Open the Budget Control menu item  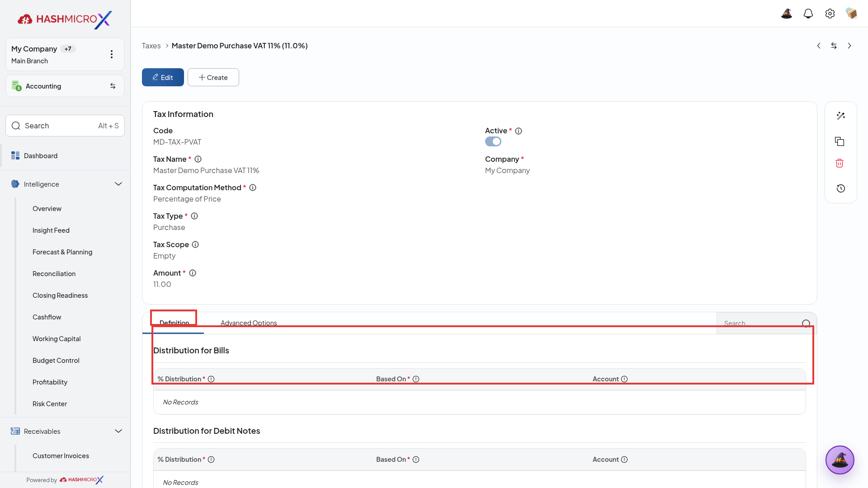(x=56, y=361)
